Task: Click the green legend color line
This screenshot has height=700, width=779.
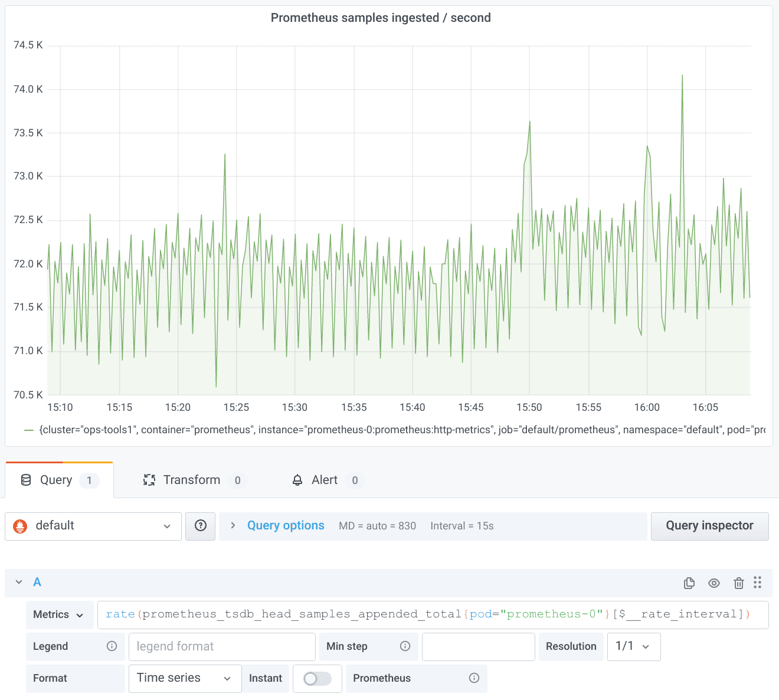Action: pyautogui.click(x=29, y=430)
